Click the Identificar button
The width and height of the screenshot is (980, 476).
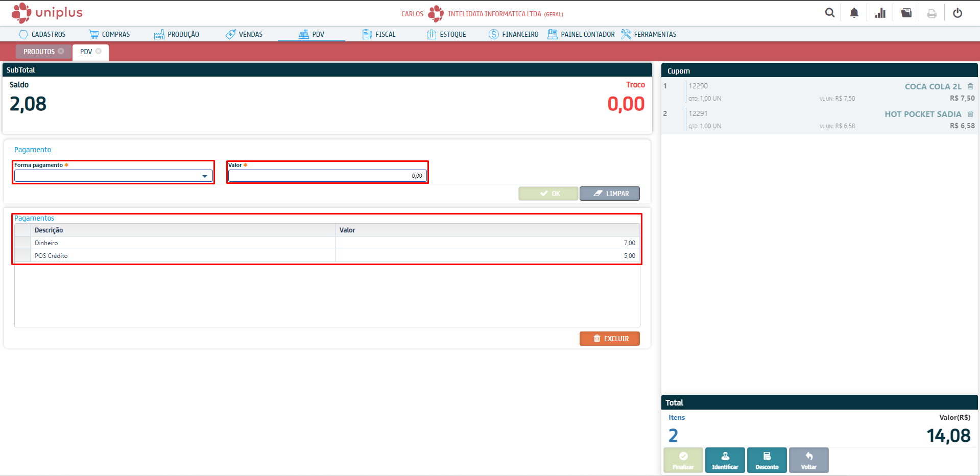click(x=725, y=460)
